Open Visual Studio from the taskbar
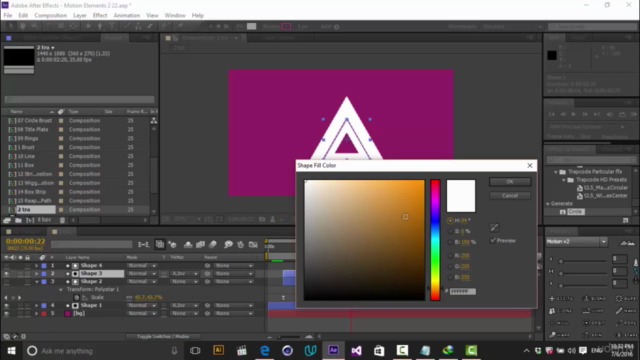The width and height of the screenshot is (640, 360). click(356, 350)
